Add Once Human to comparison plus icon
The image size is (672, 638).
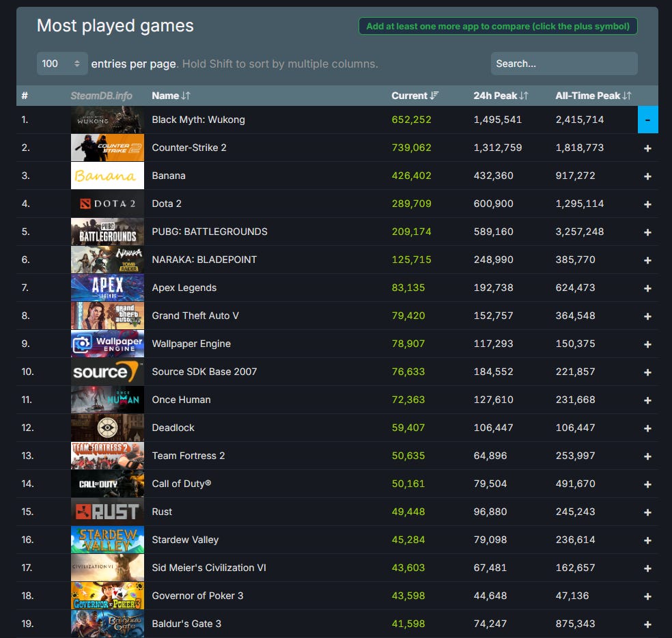click(x=647, y=400)
